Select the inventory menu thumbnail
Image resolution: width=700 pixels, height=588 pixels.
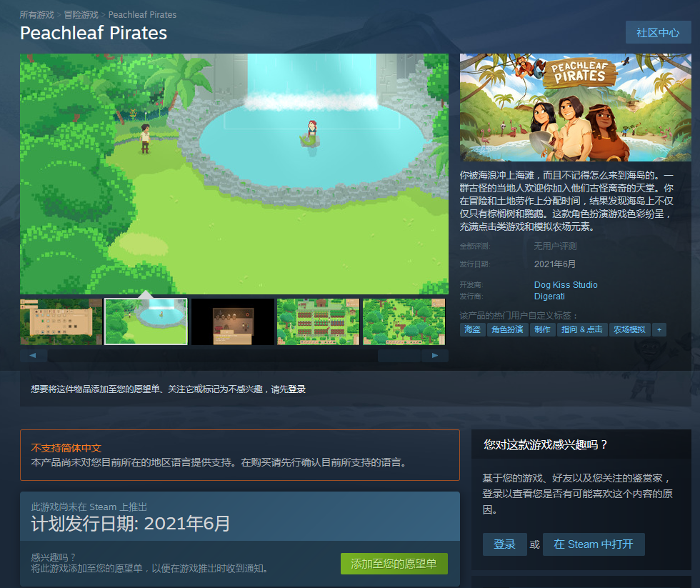pos(61,322)
